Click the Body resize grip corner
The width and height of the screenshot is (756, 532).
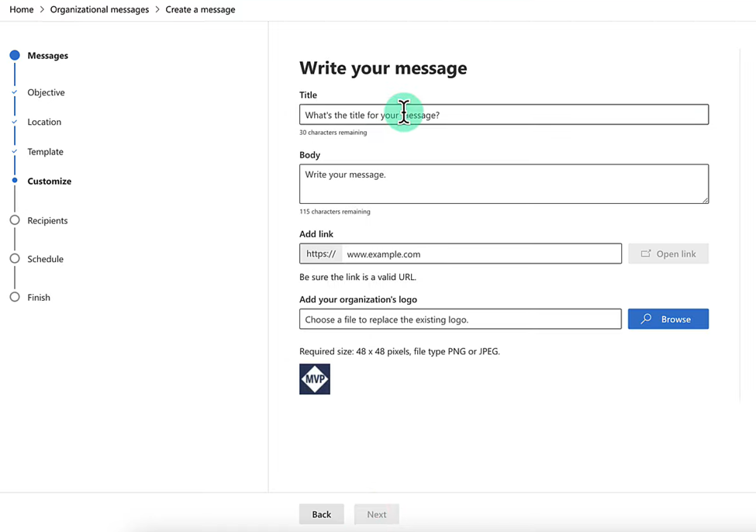[706, 200]
